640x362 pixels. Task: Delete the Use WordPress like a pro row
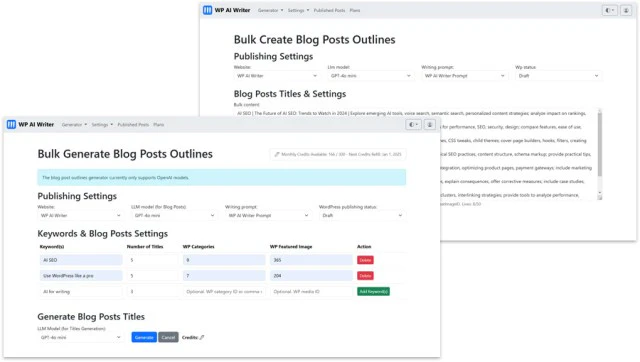pyautogui.click(x=365, y=276)
